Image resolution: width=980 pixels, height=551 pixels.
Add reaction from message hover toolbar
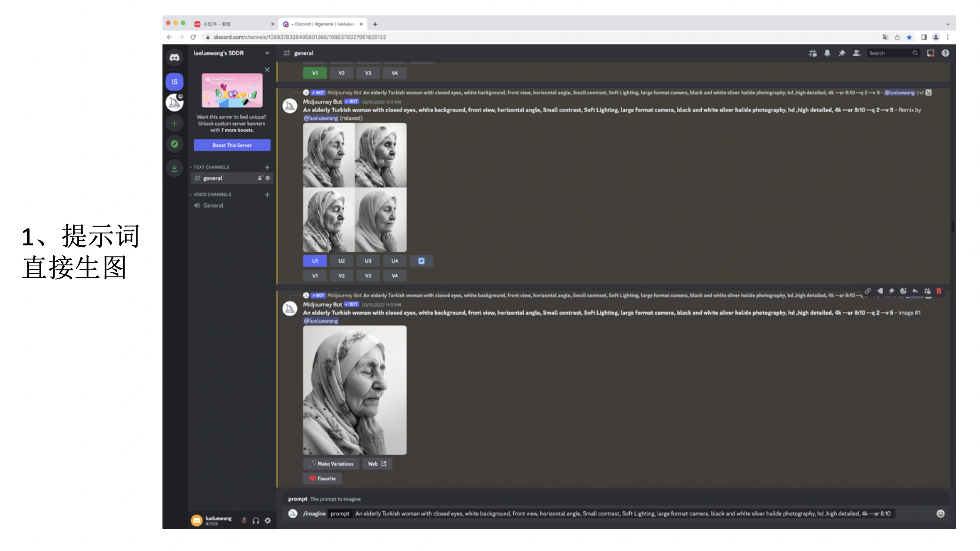point(904,291)
